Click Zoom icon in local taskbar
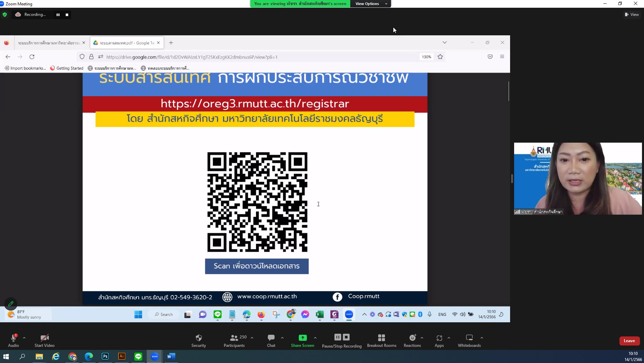 [x=155, y=357]
